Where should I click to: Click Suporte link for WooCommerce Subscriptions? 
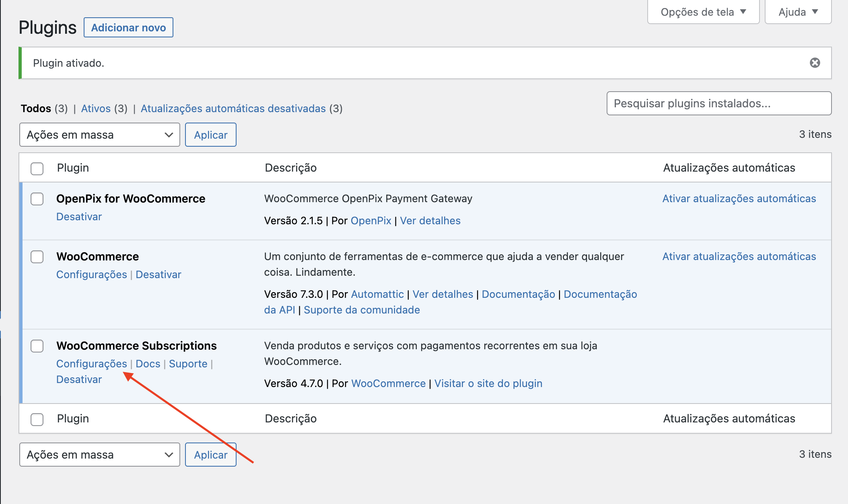pyautogui.click(x=188, y=363)
